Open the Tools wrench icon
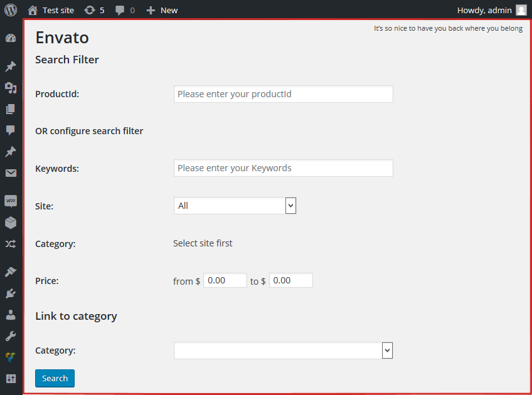Viewport: 532px width, 395px height. tap(11, 336)
